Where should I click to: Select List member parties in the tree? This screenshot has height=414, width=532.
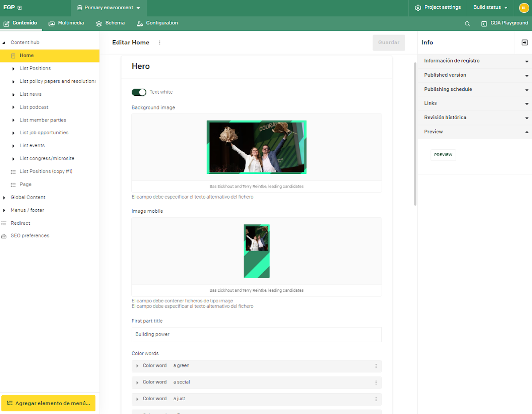click(43, 120)
